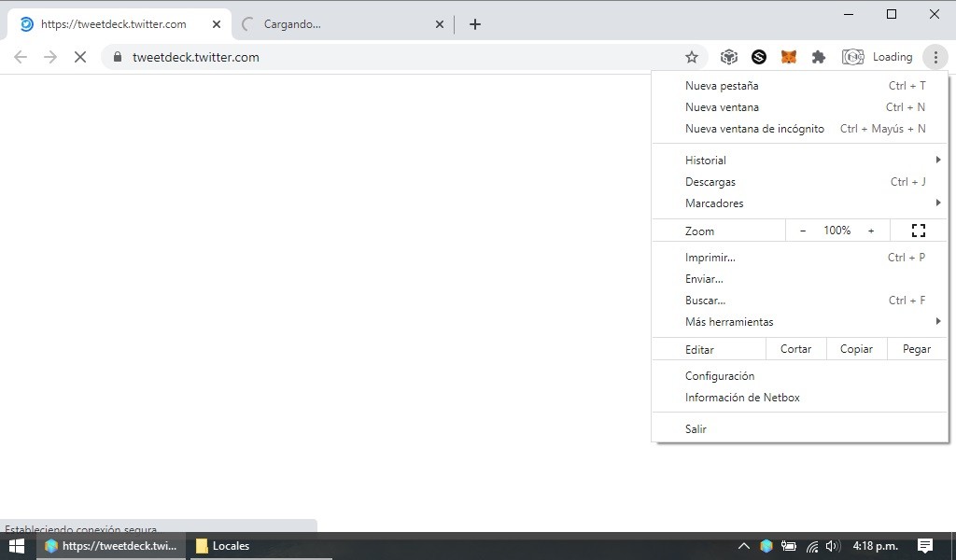
Task: Click the forward navigation arrow
Action: point(50,57)
